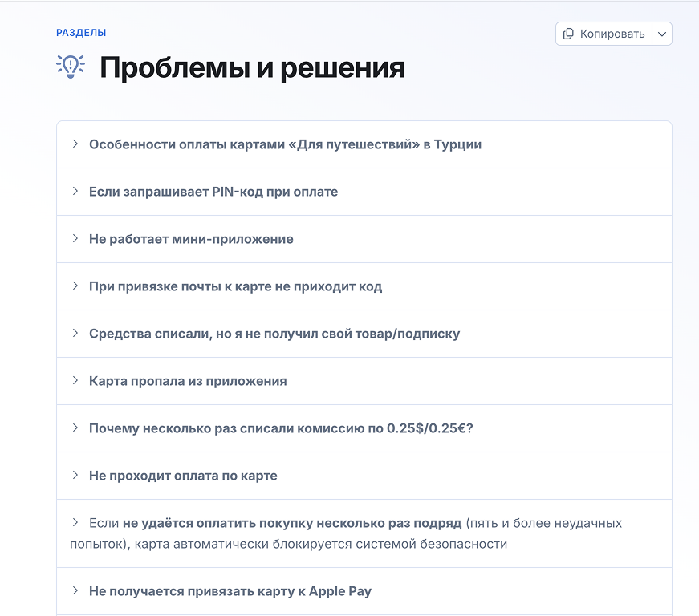Click text карта автоматически блокируется системой безопасности

[x=321, y=544]
